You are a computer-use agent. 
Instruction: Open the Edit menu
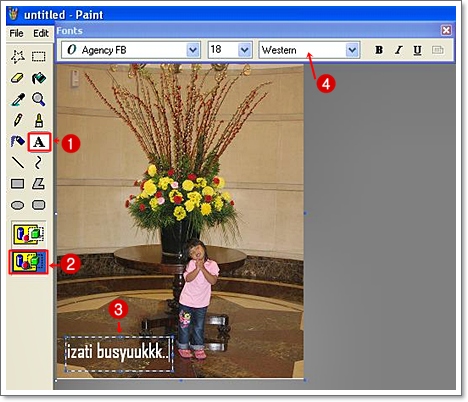point(41,33)
